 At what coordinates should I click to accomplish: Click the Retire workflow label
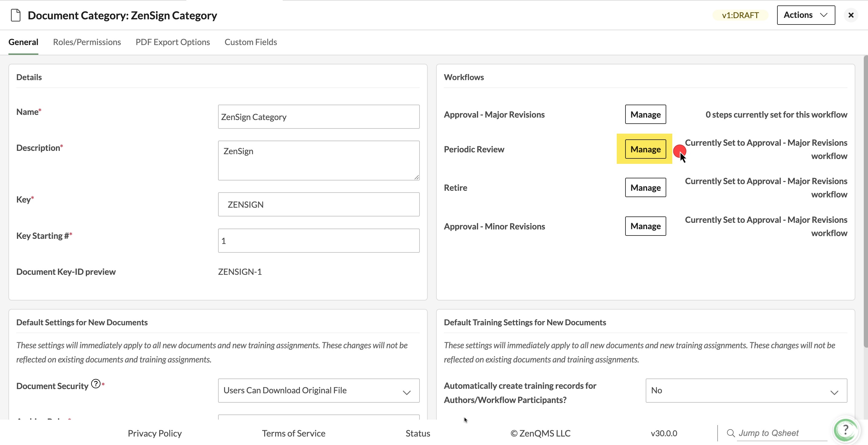[x=455, y=187]
